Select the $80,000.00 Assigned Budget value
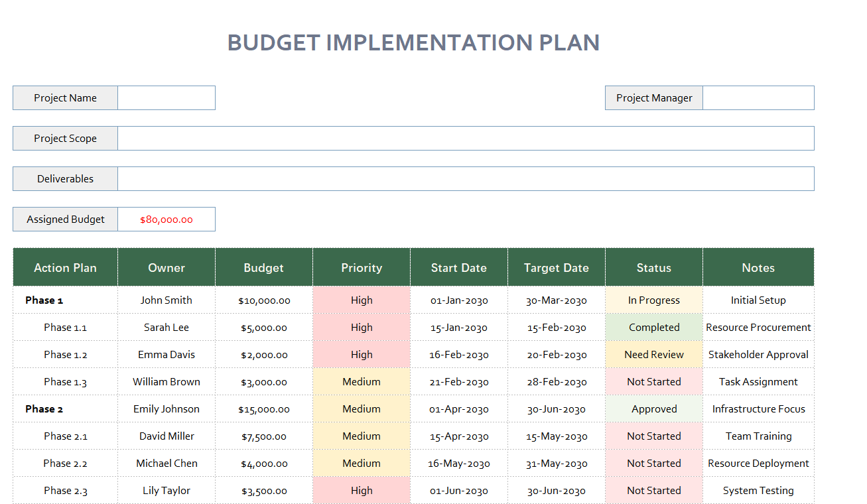Screen dimensions: 867x504 167,219
